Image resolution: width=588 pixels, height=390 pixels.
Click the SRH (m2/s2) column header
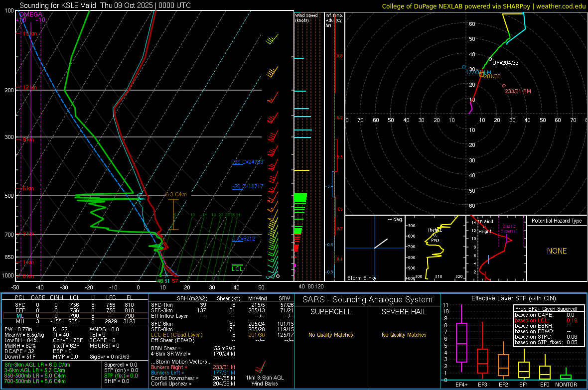click(192, 298)
